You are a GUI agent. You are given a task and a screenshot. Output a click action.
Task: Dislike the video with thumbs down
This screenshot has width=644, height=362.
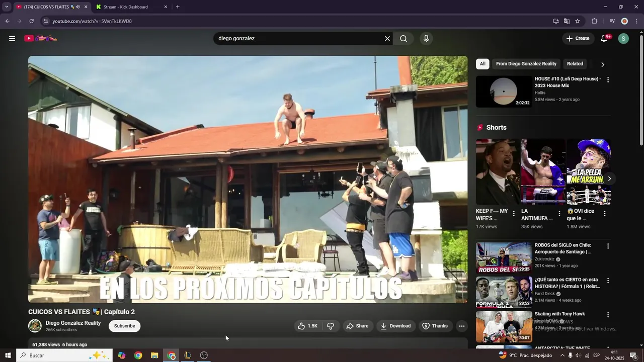[331, 326]
